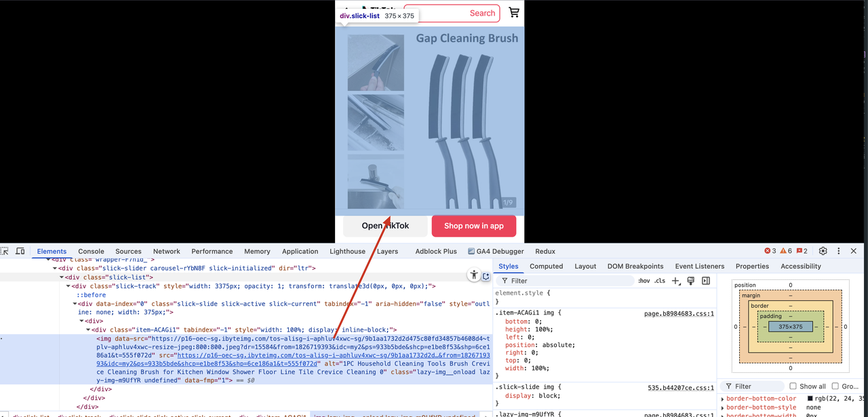
Task: Click the warnings count indicator
Action: pyautogui.click(x=786, y=251)
